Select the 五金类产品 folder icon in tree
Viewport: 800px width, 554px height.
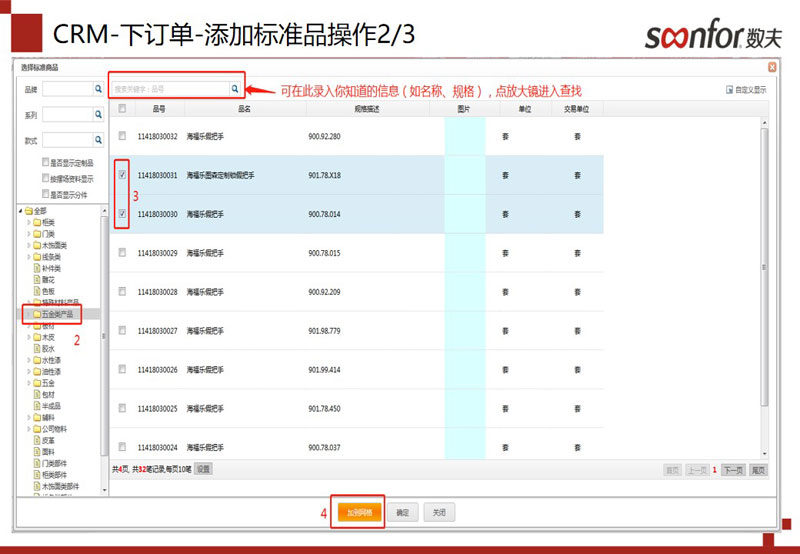(35, 314)
